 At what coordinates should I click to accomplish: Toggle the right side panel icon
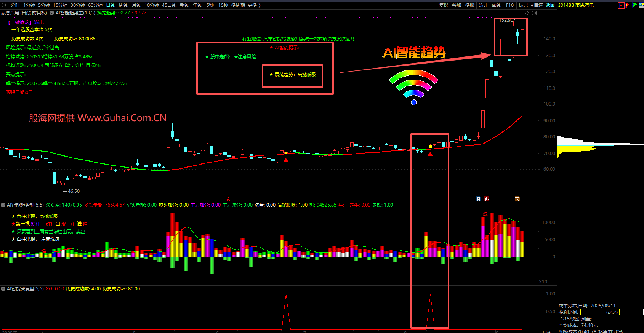534,13
